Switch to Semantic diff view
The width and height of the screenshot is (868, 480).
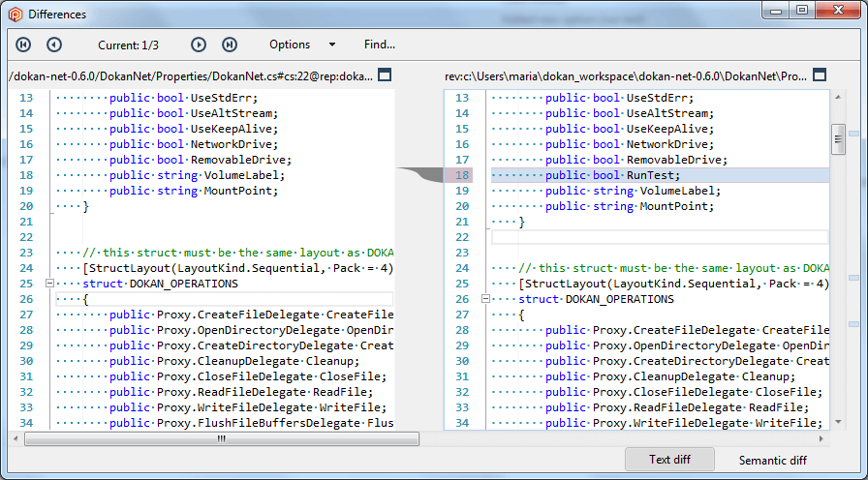pos(773,460)
